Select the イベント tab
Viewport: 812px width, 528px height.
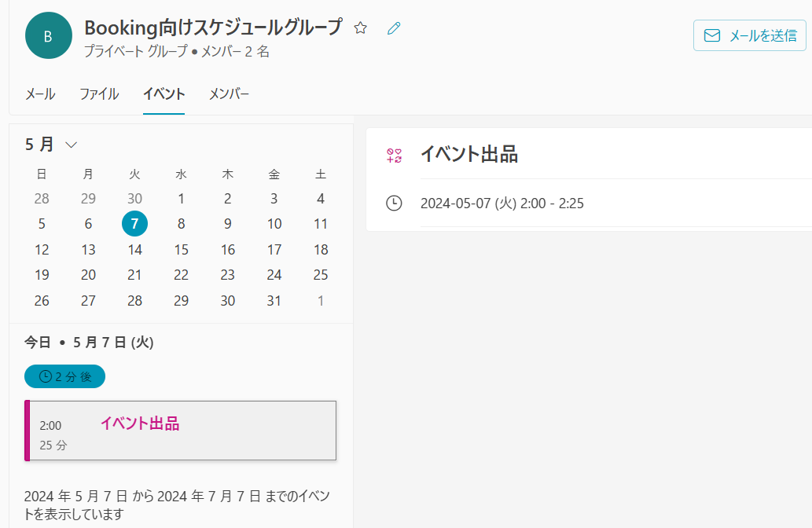[164, 94]
